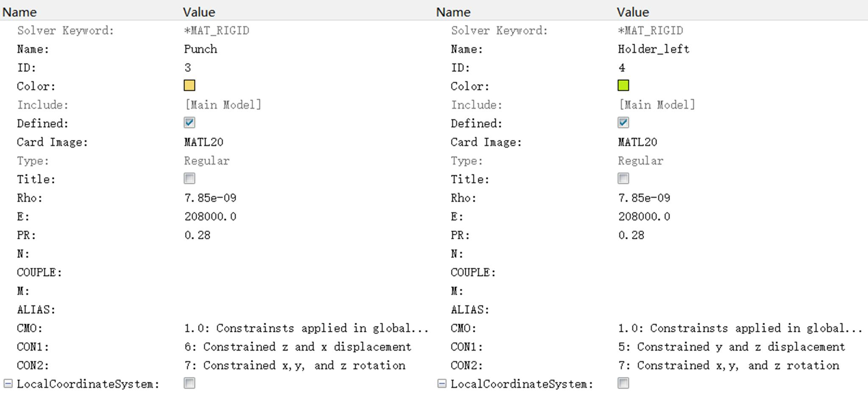Open CON2 rotation value for Holder_left
868x398 pixels.
coord(728,365)
